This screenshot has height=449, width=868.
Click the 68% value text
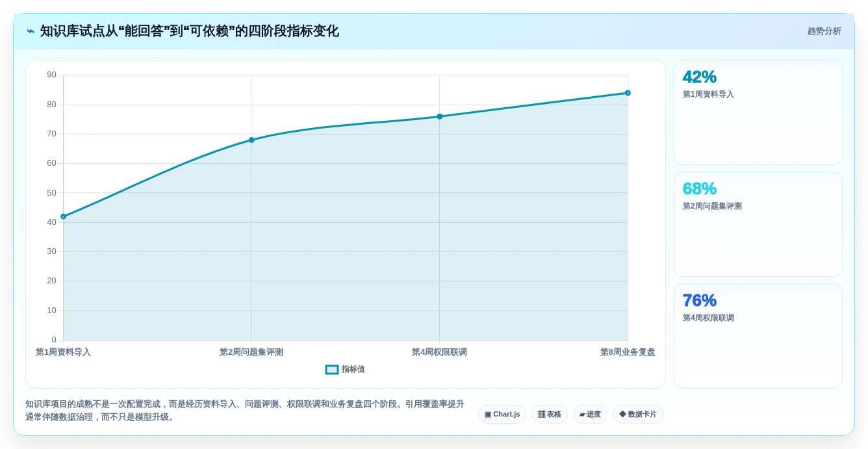click(700, 188)
